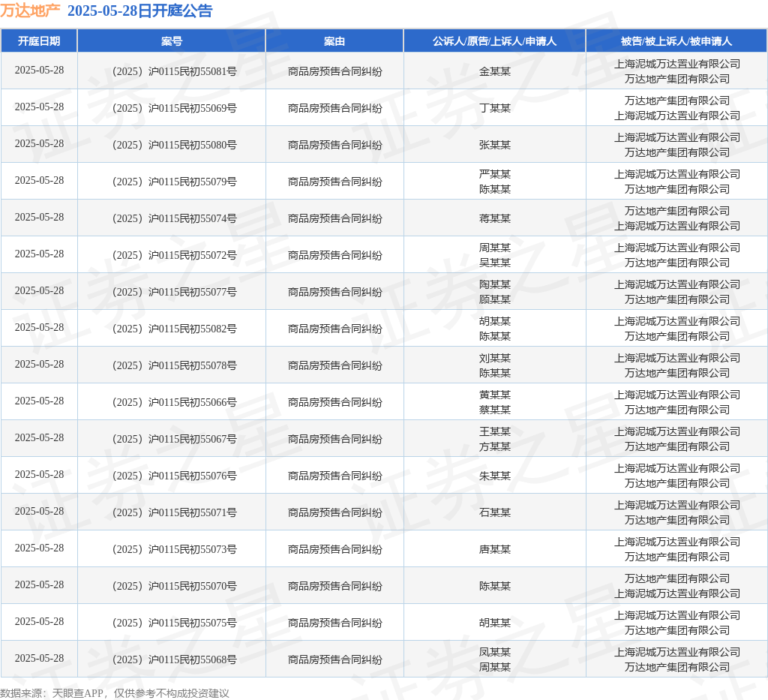Click the 2025-05-28日开庭公告 heading
The height and width of the screenshot is (700, 768).
[x=139, y=11]
